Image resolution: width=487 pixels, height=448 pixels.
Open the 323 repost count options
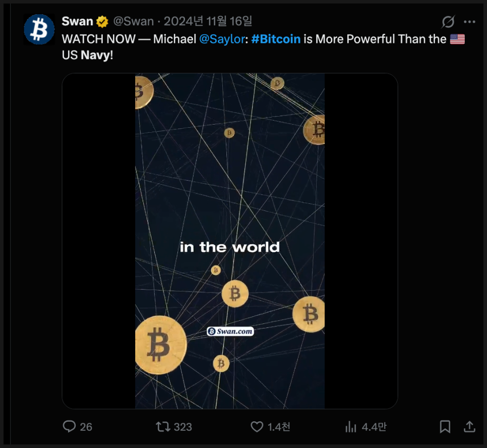(182, 427)
